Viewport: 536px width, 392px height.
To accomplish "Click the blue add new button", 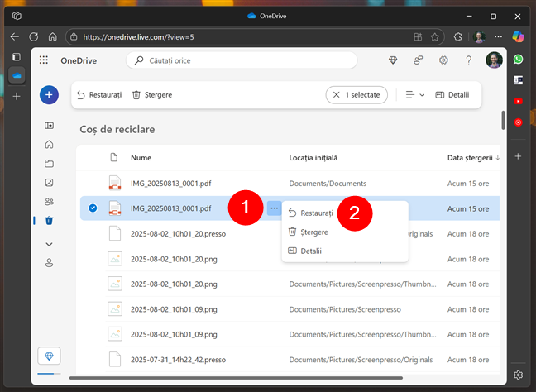I will [49, 95].
